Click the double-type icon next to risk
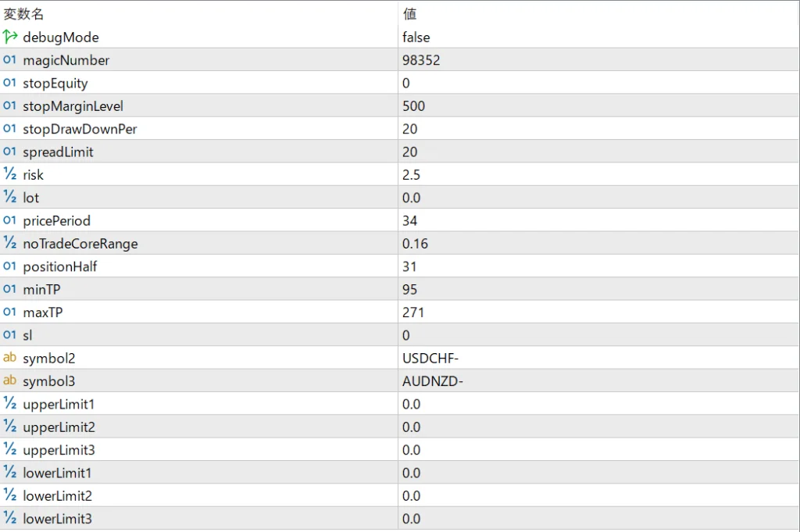The width and height of the screenshot is (800, 532). (10, 175)
